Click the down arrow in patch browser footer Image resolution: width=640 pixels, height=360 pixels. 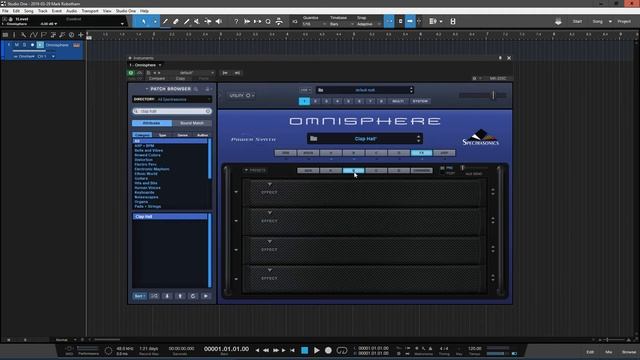(x=167, y=296)
